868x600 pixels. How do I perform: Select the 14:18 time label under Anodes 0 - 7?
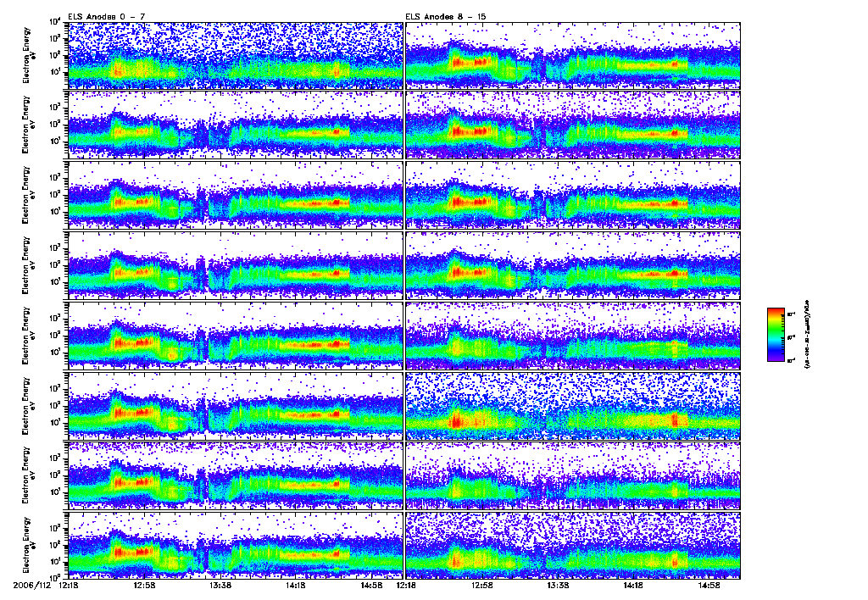pyautogui.click(x=296, y=585)
